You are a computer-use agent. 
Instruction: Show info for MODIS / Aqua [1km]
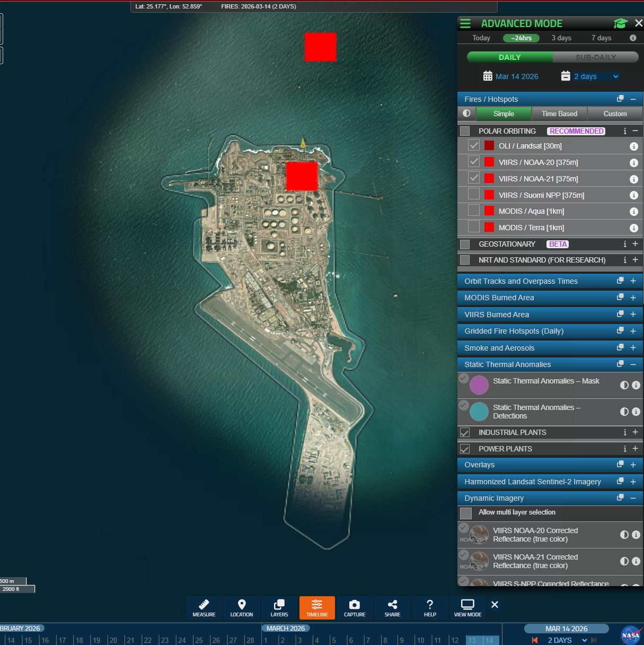(633, 212)
